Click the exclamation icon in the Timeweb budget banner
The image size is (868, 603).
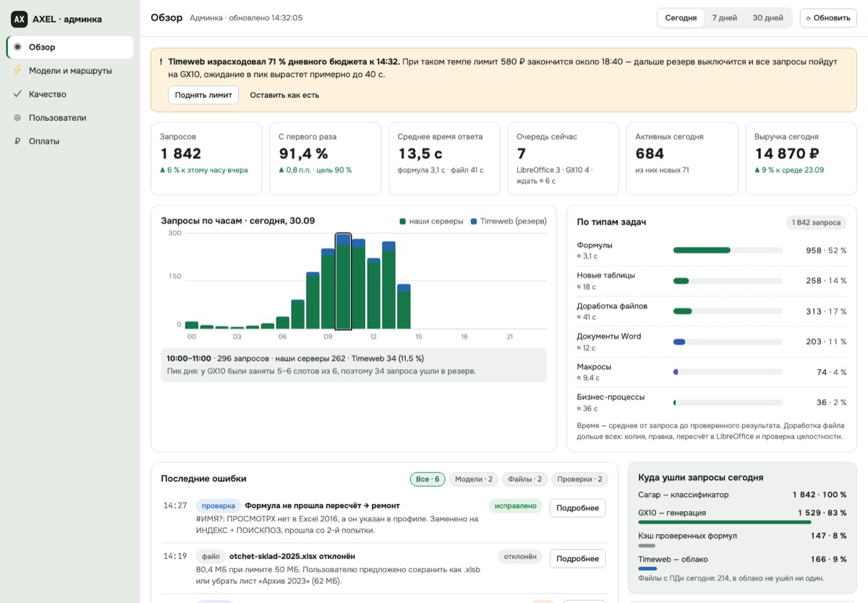click(x=161, y=62)
